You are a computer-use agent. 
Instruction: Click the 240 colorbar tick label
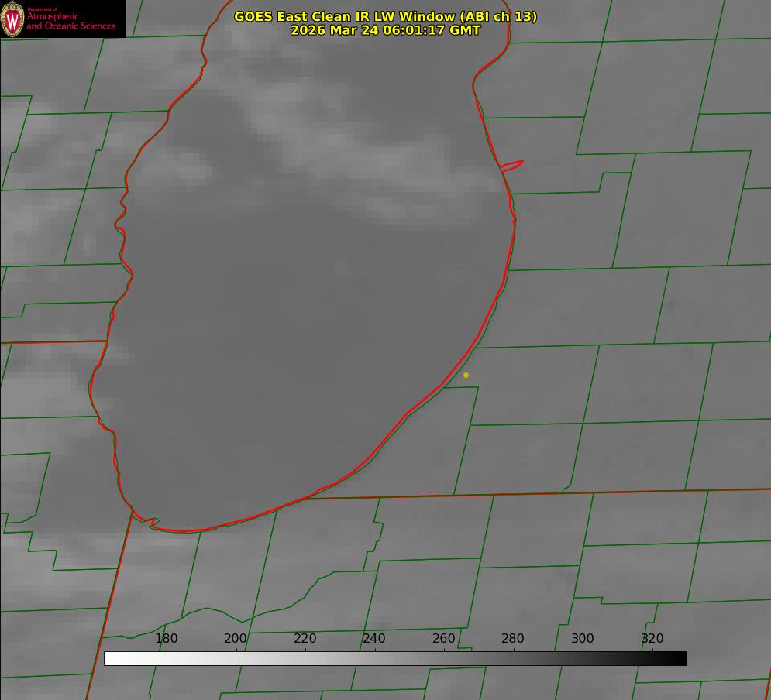tap(374, 638)
